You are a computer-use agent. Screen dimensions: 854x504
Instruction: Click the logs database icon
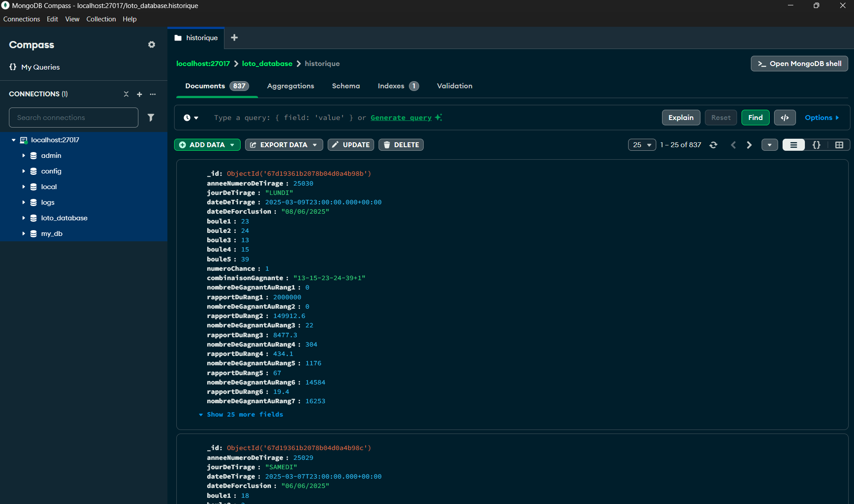click(x=33, y=202)
